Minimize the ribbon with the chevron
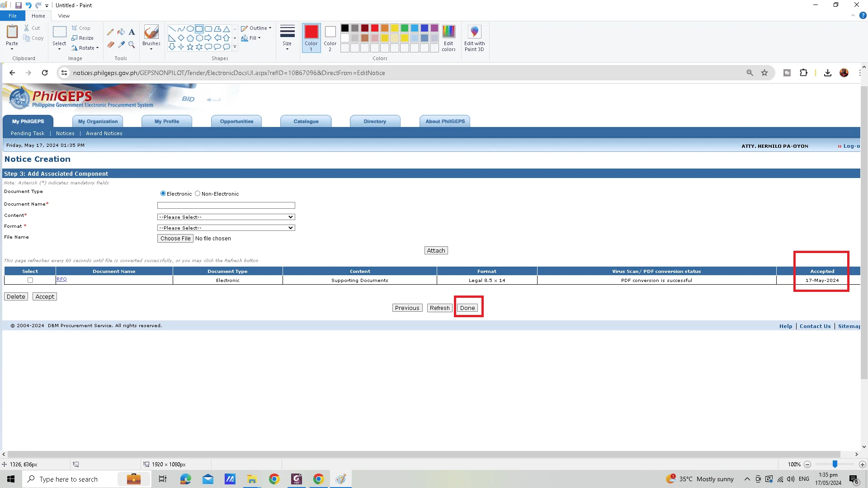 [x=853, y=15]
